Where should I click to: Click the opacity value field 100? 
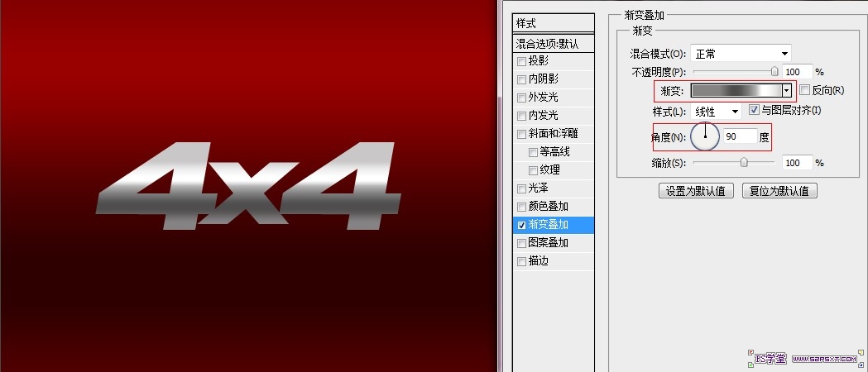click(798, 72)
